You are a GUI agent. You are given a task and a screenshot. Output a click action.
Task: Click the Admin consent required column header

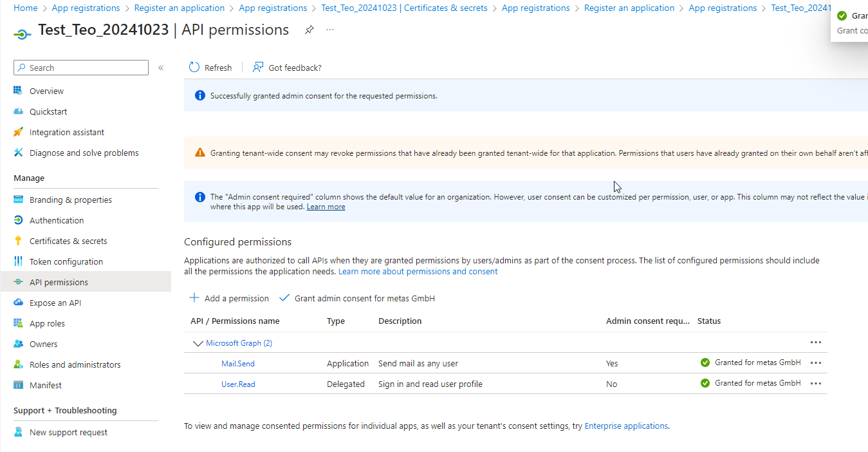(648, 321)
